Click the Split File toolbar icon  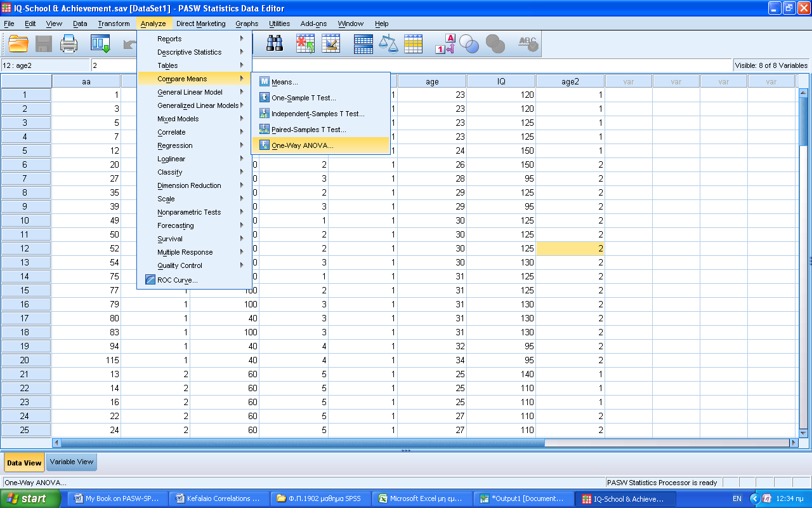click(363, 43)
